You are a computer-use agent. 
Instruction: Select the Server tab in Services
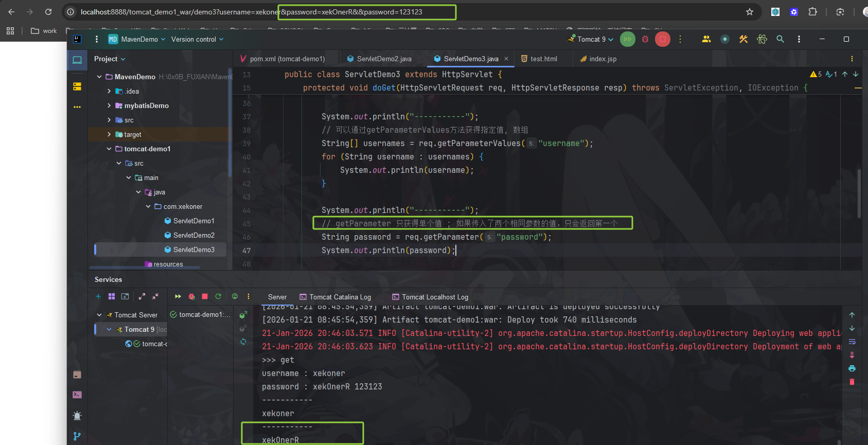point(277,297)
